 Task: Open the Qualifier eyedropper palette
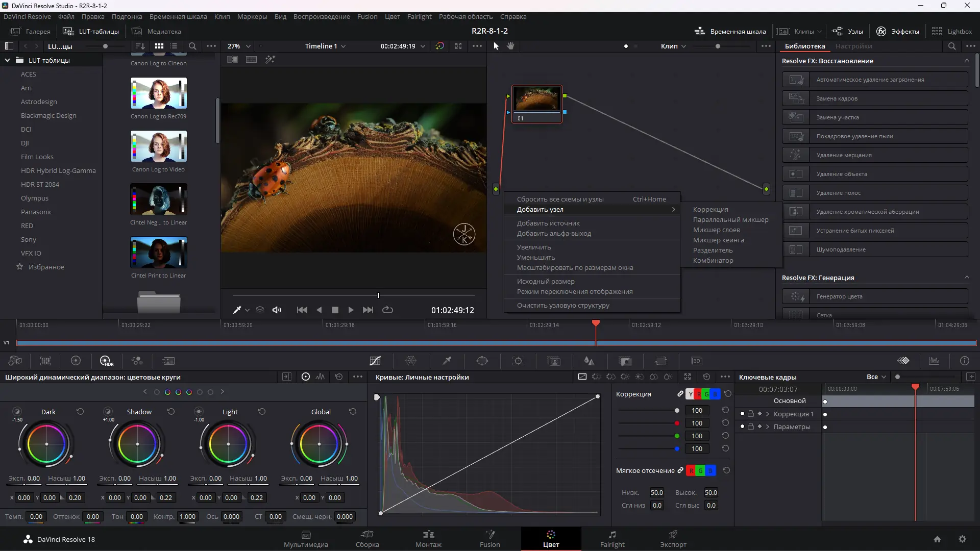(x=447, y=361)
